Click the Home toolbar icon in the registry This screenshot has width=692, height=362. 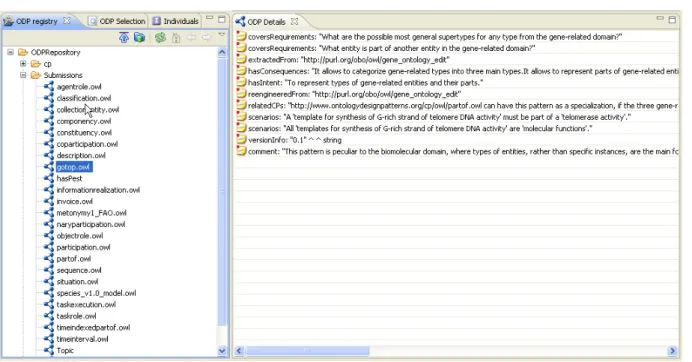pyautogui.click(x=176, y=38)
